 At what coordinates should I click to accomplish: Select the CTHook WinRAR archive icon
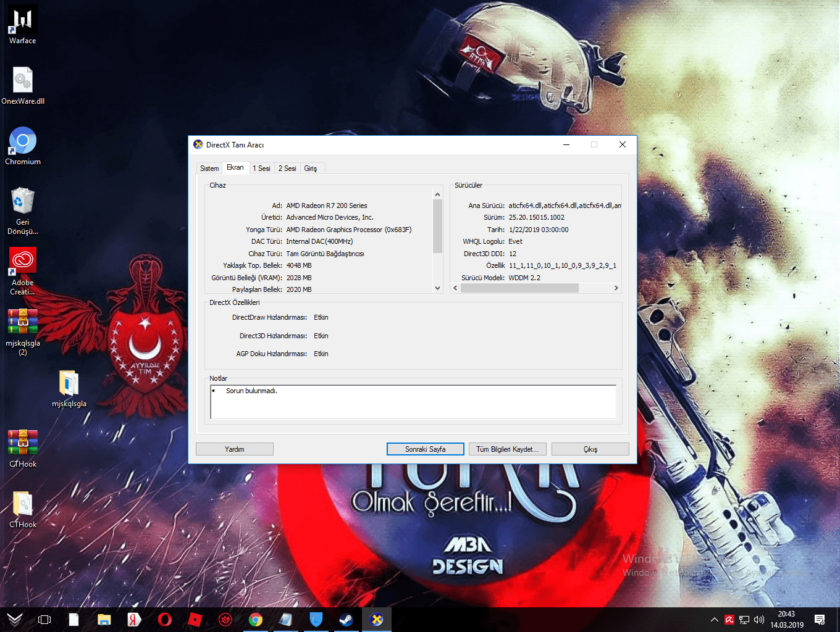(x=23, y=448)
